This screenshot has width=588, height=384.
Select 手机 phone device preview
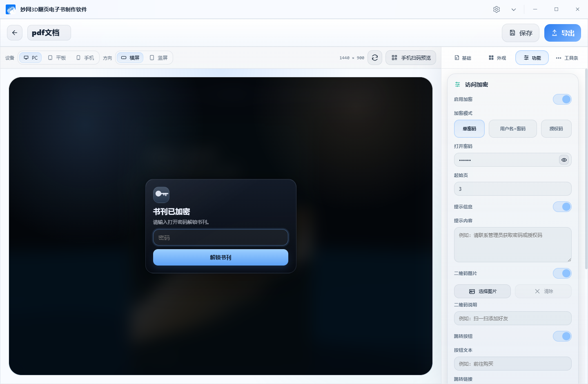85,58
